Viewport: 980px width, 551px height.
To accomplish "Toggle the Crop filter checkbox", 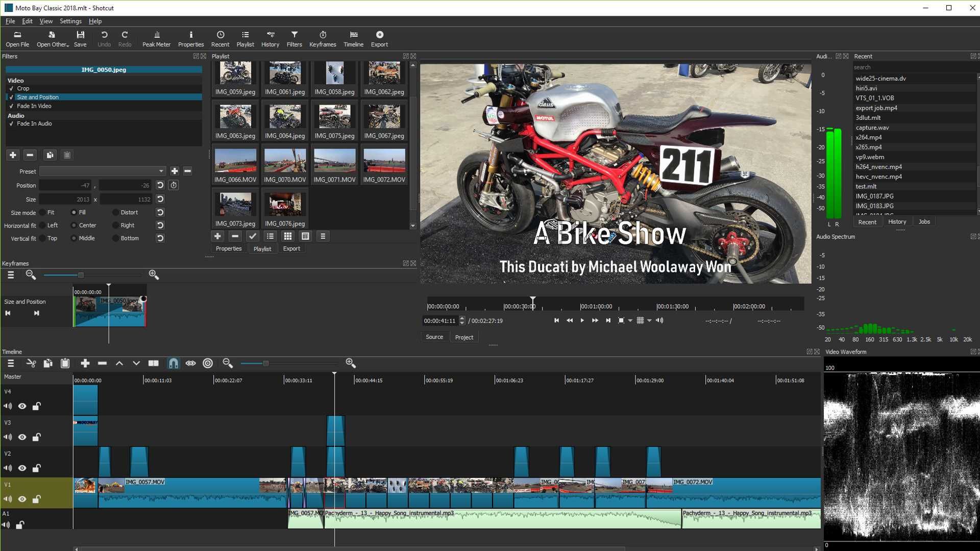I will coord(12,88).
